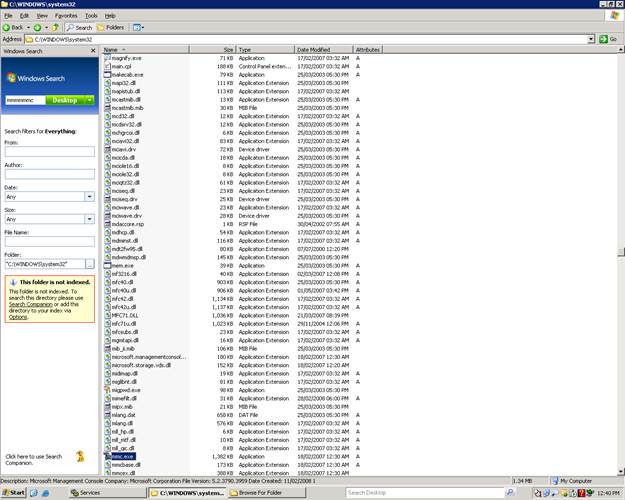This screenshot has width=625, height=500.
Task: Sort files by the Size column
Action: click(212, 49)
